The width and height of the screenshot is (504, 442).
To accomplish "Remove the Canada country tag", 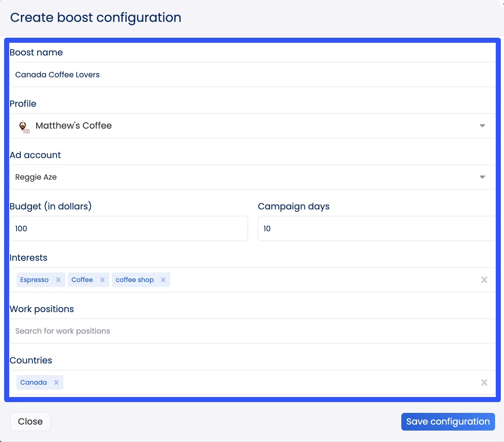I will point(56,382).
